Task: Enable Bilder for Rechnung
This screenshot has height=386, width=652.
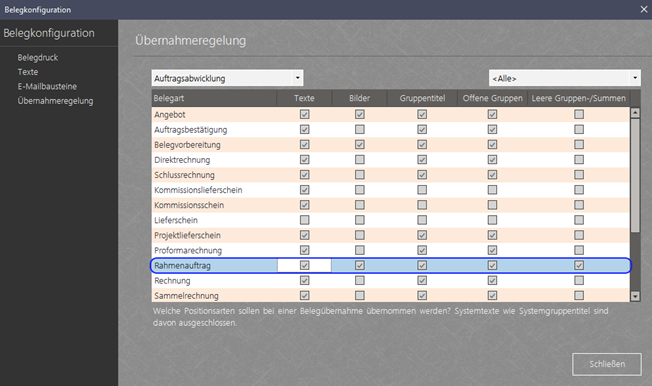Action: pos(360,280)
